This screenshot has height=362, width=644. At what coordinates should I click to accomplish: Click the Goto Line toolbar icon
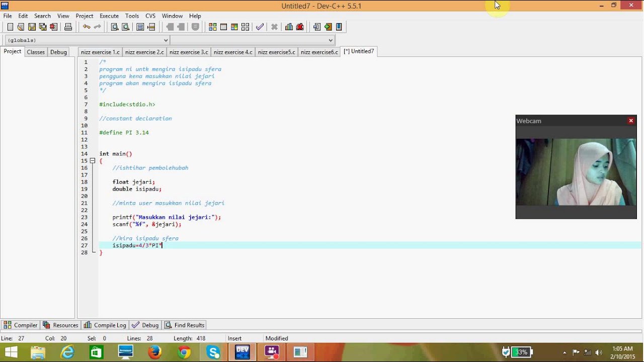pyautogui.click(x=317, y=27)
